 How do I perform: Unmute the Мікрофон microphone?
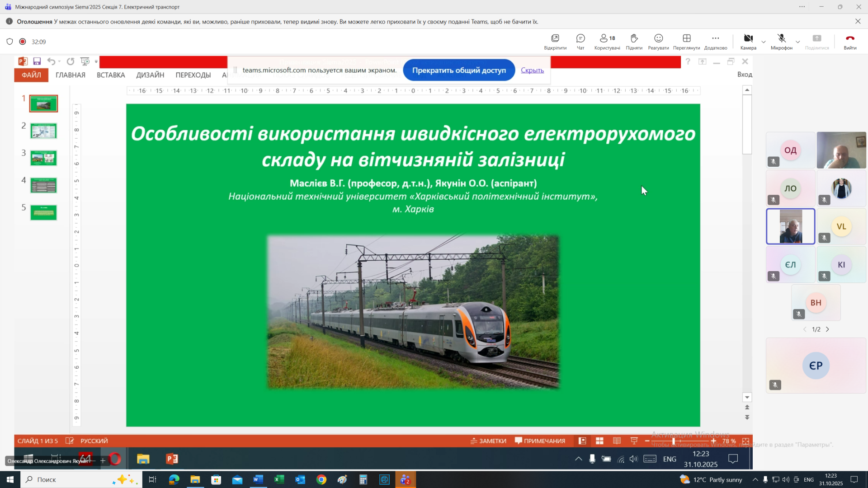pos(781,41)
